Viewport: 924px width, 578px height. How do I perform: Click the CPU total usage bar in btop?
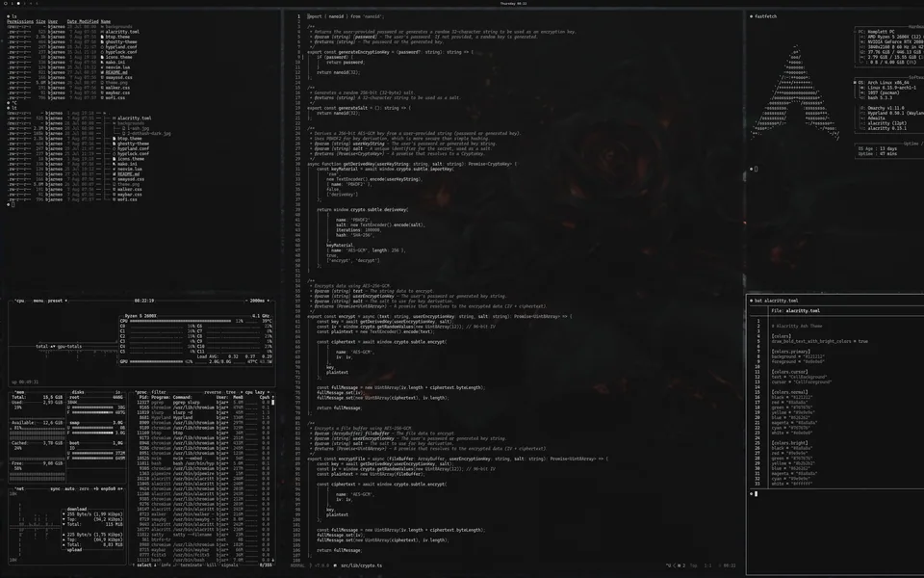pos(180,321)
